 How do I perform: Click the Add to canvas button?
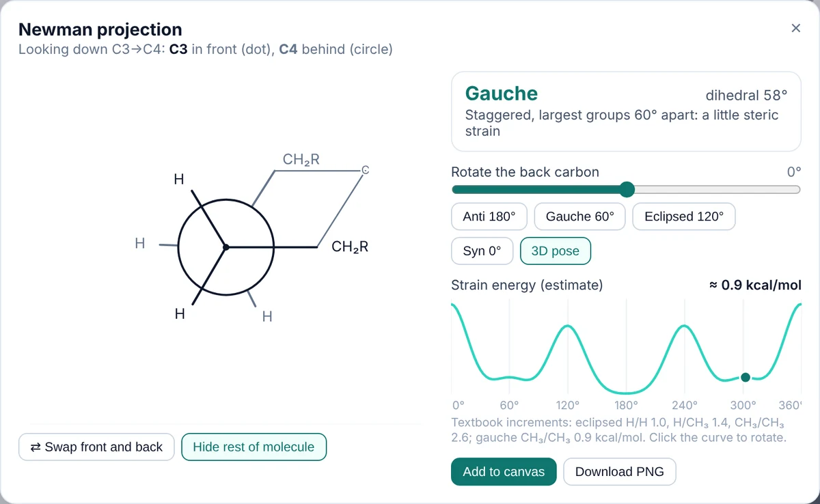click(504, 472)
